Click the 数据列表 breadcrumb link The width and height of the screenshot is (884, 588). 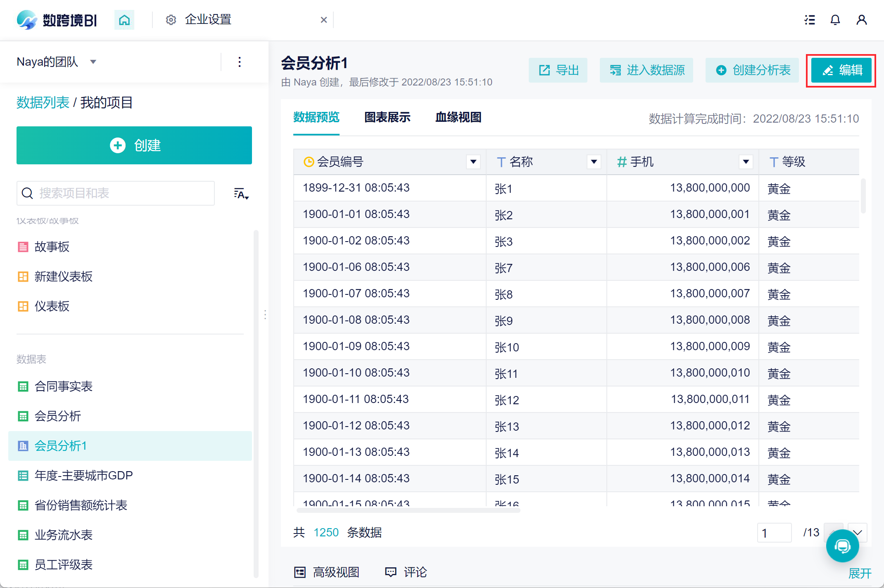(43, 102)
